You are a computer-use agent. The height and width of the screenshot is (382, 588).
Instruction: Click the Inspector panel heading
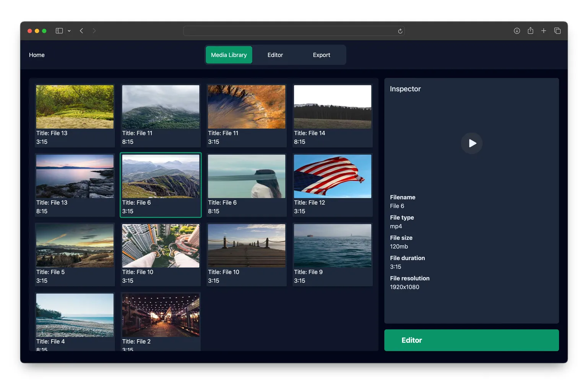405,89
